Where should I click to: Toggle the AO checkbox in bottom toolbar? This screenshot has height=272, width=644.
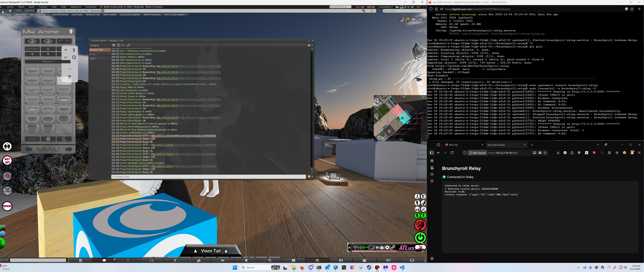(x=398, y=260)
